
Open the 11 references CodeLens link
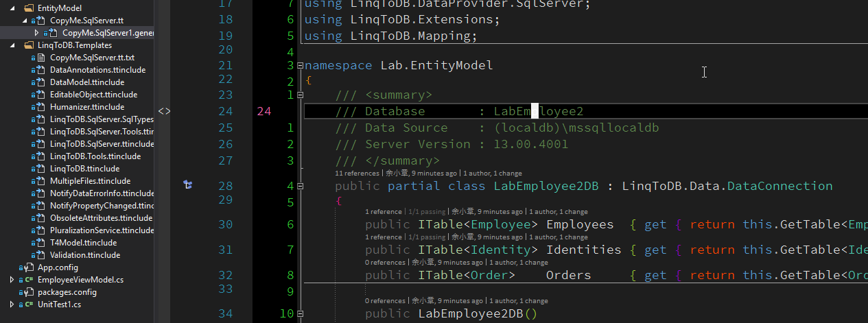(357, 174)
